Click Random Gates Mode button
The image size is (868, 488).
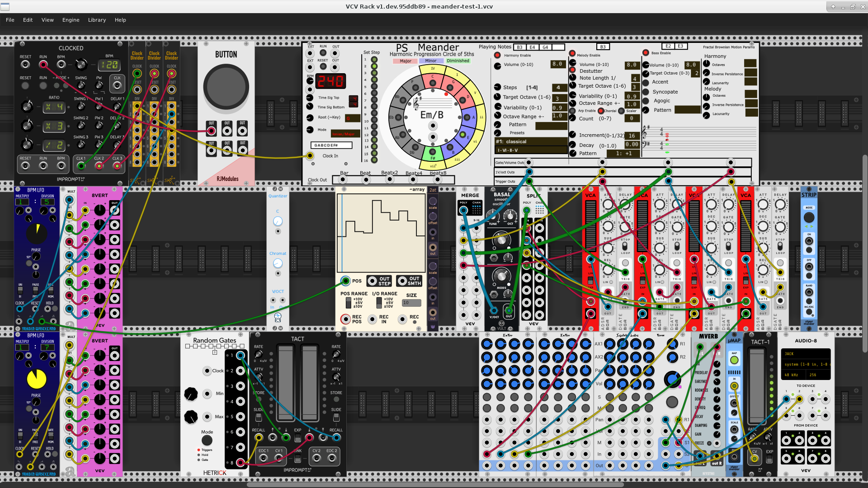pyautogui.click(x=207, y=440)
